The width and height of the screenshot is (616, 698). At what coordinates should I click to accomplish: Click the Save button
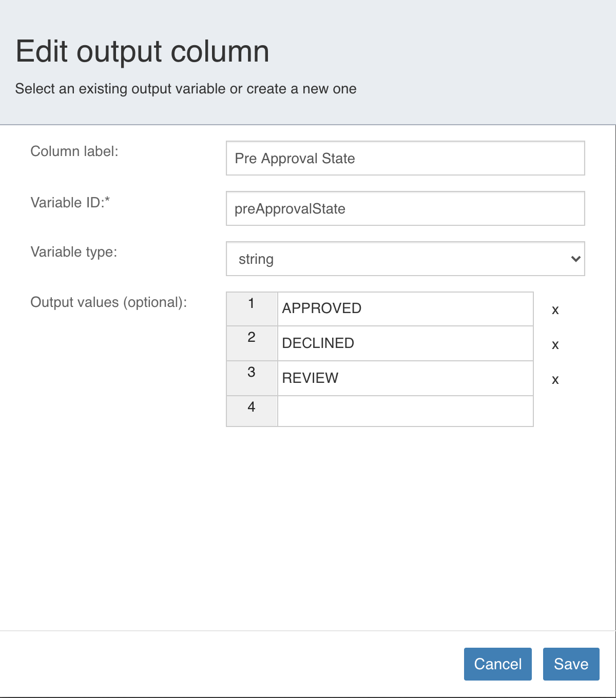[571, 664]
